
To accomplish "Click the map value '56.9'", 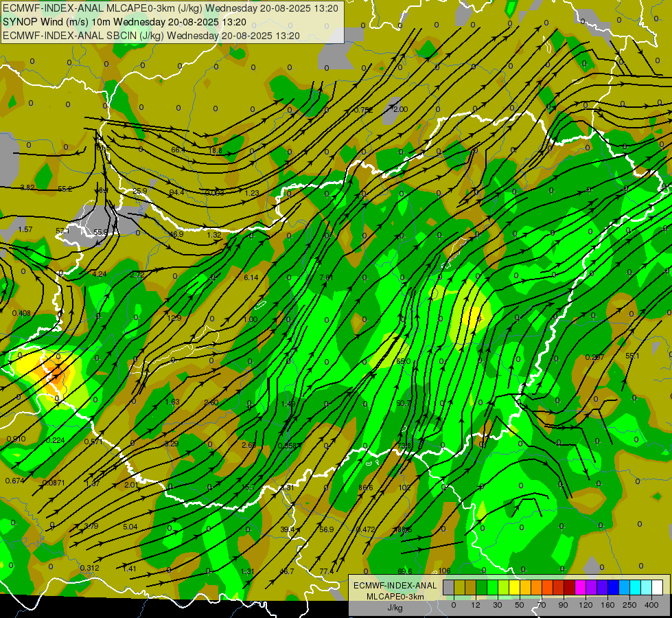I will (x=327, y=529).
